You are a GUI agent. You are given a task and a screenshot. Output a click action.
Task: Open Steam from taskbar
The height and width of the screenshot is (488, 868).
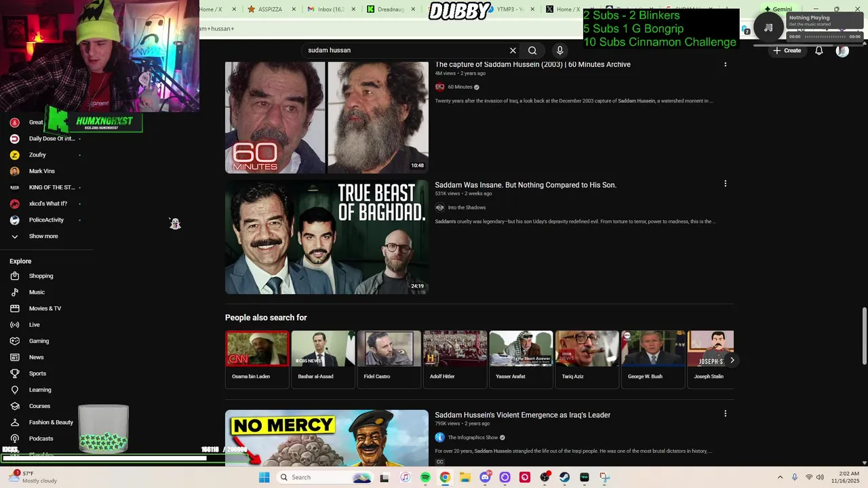564,477
